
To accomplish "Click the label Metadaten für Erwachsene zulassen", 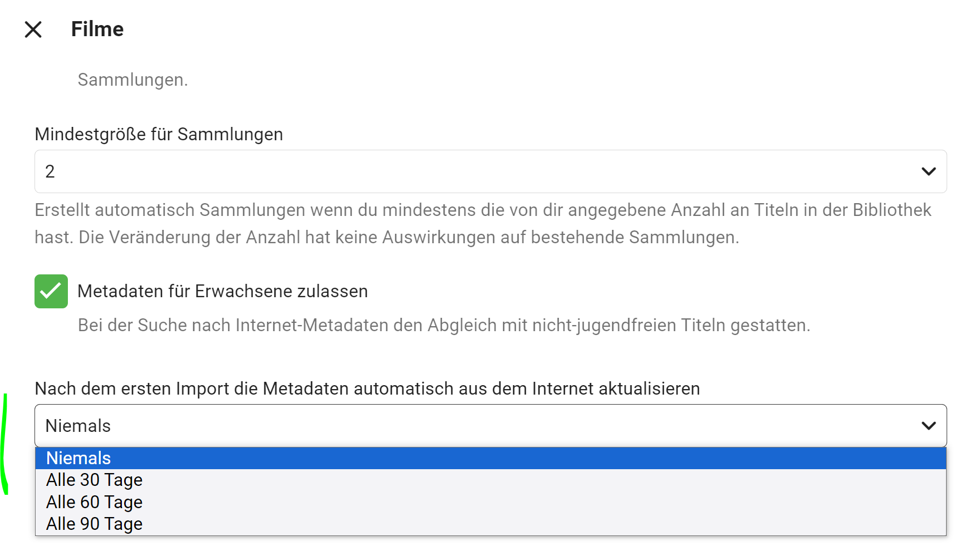I will 223,291.
